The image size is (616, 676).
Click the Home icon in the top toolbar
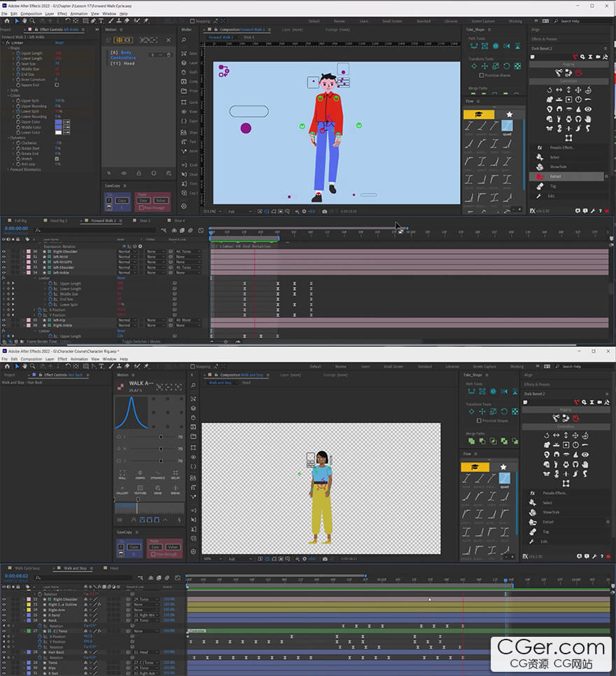click(x=6, y=21)
